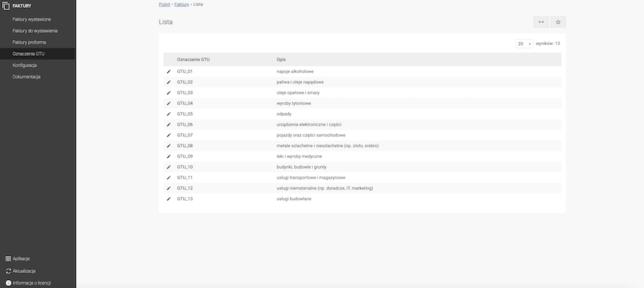Click edit pencil next to GTU_08
The height and width of the screenshot is (288, 644).
170,146
